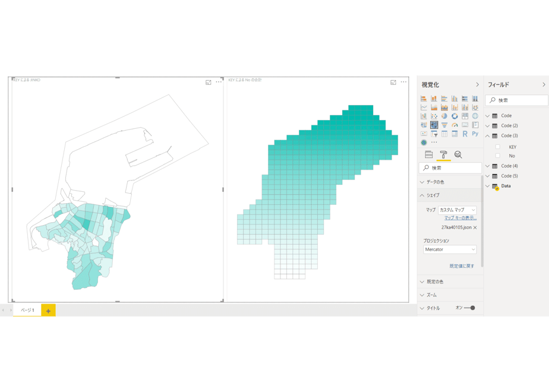Expand the データの色 section
Viewport: 549px width, 392px height.
pos(450,182)
